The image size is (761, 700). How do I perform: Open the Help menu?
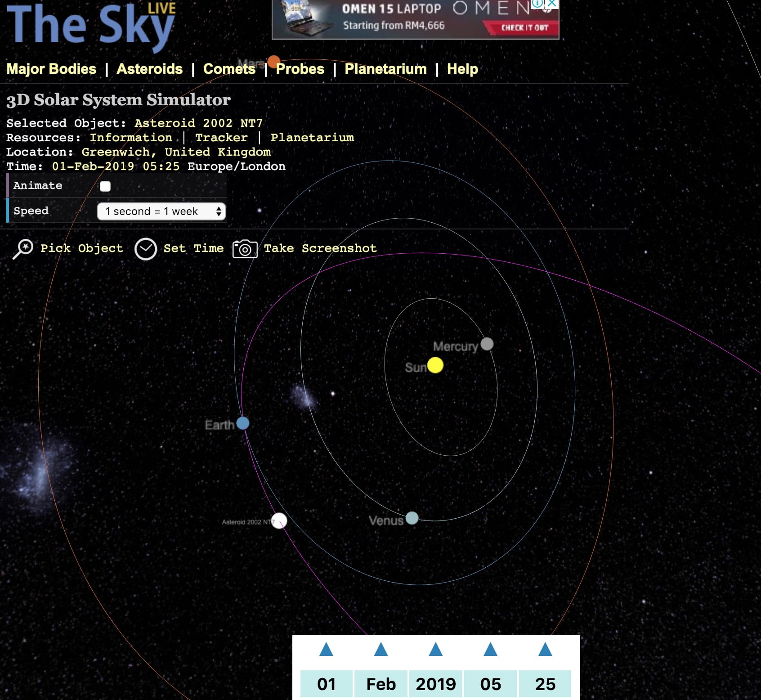(x=462, y=69)
